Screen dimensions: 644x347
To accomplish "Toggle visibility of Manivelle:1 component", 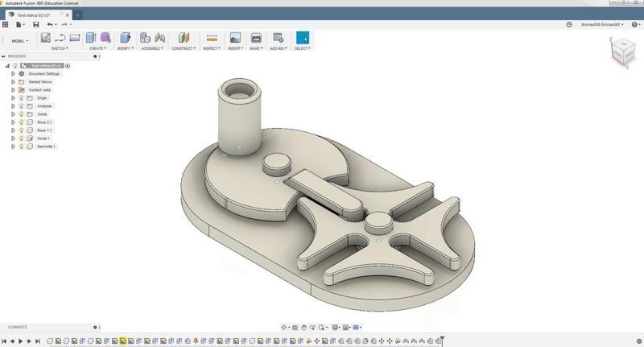I will (x=22, y=147).
